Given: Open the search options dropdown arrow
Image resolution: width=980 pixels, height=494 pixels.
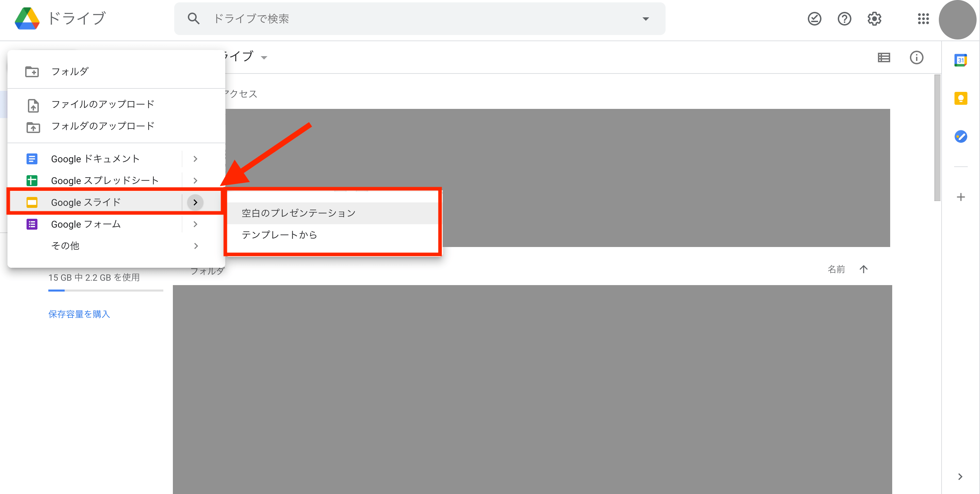Looking at the screenshot, I should click(x=646, y=19).
